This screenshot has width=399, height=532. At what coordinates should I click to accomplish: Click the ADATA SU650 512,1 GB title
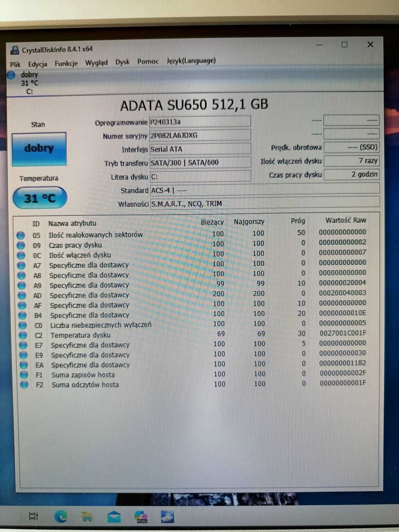(194, 105)
